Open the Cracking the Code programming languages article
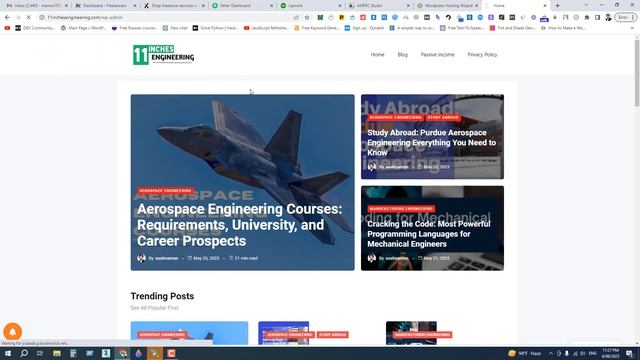 point(429,234)
